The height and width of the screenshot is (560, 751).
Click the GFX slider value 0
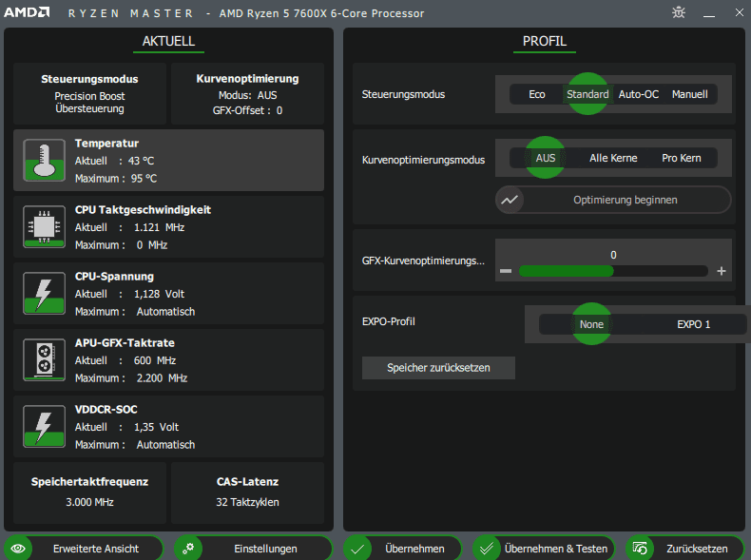[x=613, y=255]
